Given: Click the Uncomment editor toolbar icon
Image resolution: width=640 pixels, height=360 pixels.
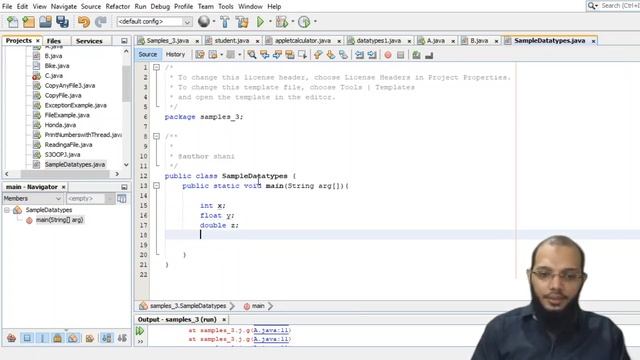Looking at the screenshot, I should tap(429, 55).
